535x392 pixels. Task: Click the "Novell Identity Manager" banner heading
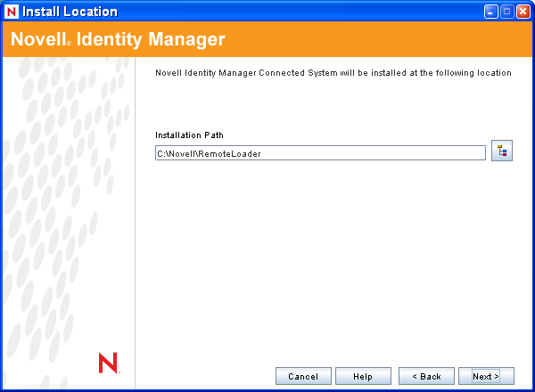118,40
